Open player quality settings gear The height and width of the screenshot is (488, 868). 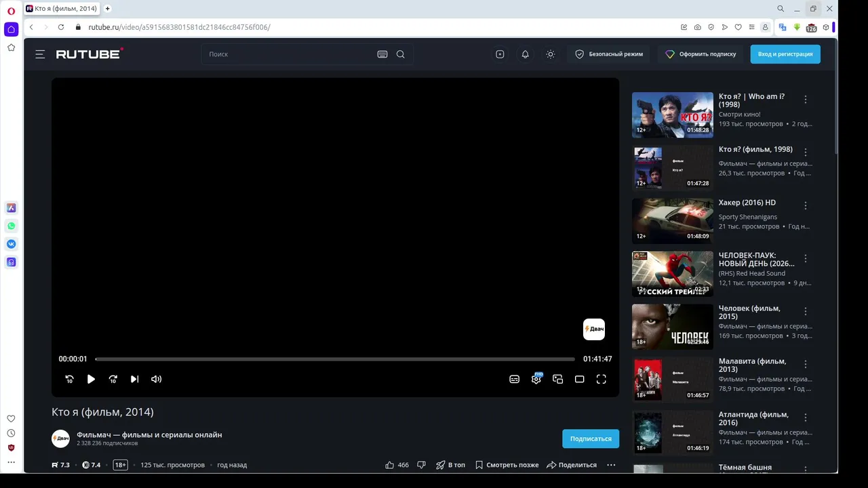point(536,378)
